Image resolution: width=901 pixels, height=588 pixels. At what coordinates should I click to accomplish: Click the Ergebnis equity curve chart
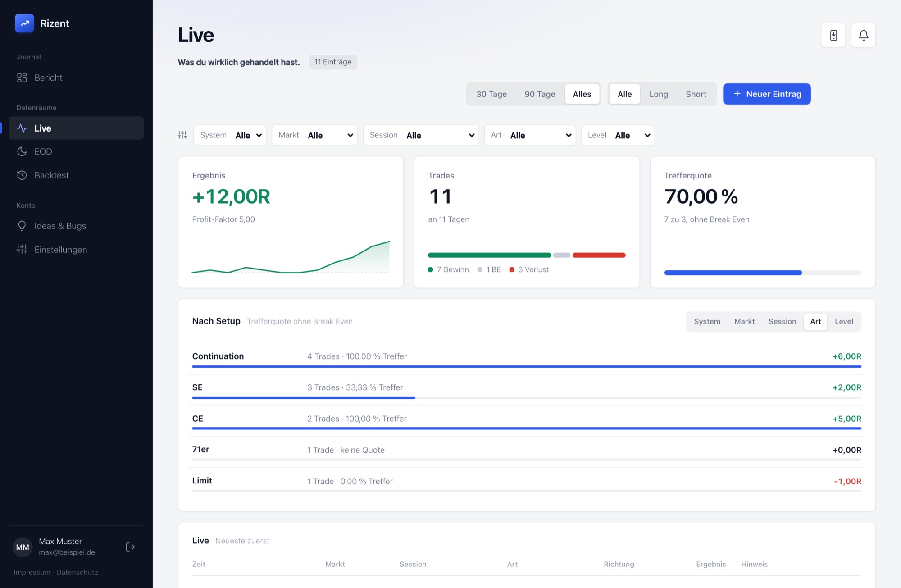pos(291,257)
